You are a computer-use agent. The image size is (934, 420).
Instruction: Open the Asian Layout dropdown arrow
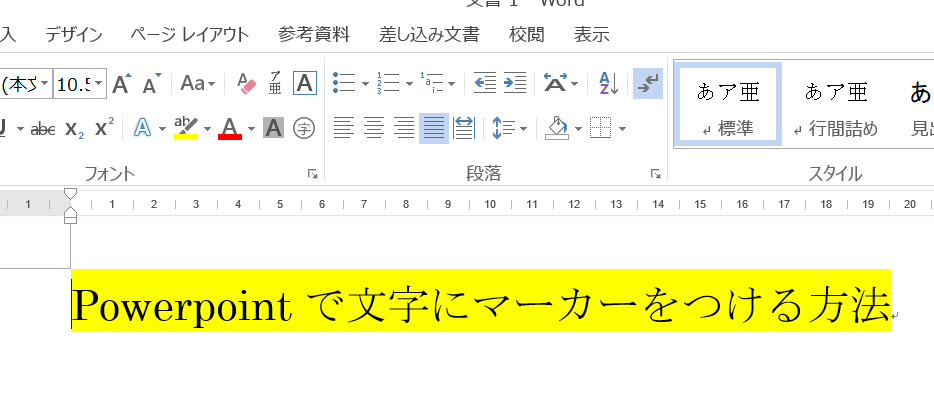(574, 84)
